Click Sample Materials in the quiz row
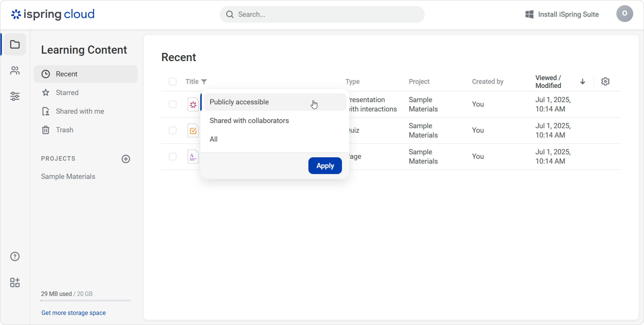This screenshot has height=325, width=644. tap(423, 130)
